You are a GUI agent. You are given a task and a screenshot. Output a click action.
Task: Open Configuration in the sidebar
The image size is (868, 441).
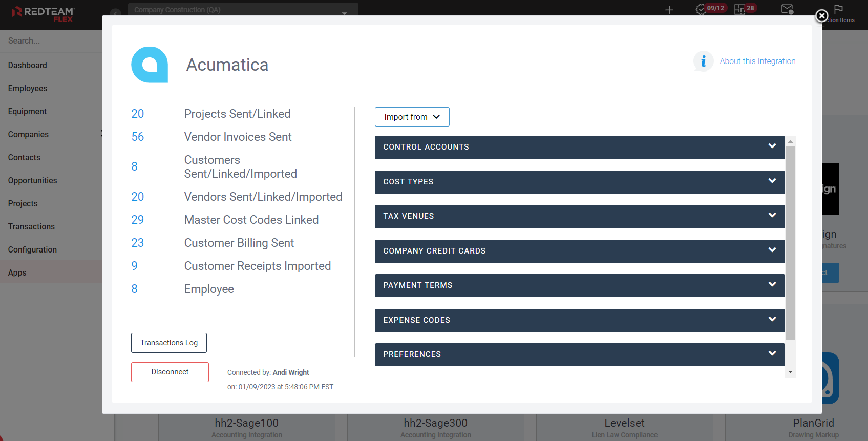32,249
